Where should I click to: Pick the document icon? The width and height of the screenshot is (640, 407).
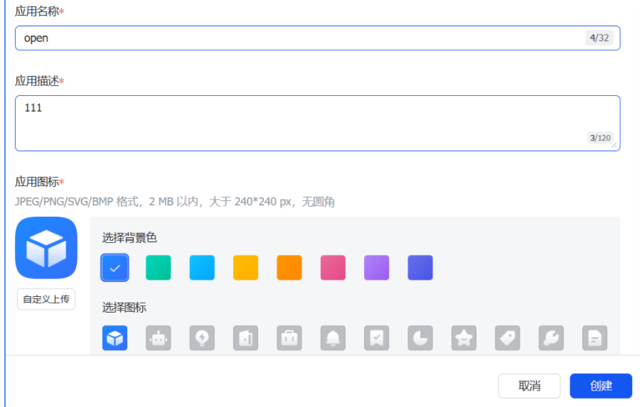[x=595, y=338]
